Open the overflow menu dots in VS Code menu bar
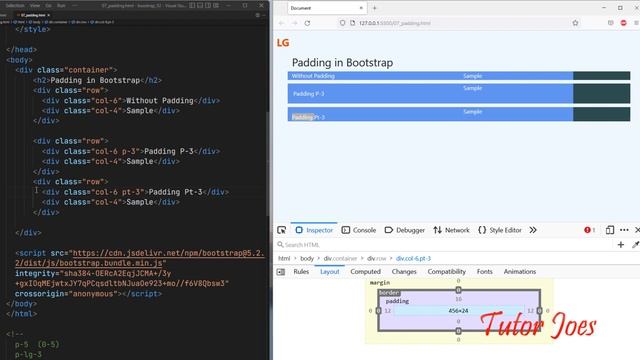Screen dimensions: 640x360 coord(75,6)
